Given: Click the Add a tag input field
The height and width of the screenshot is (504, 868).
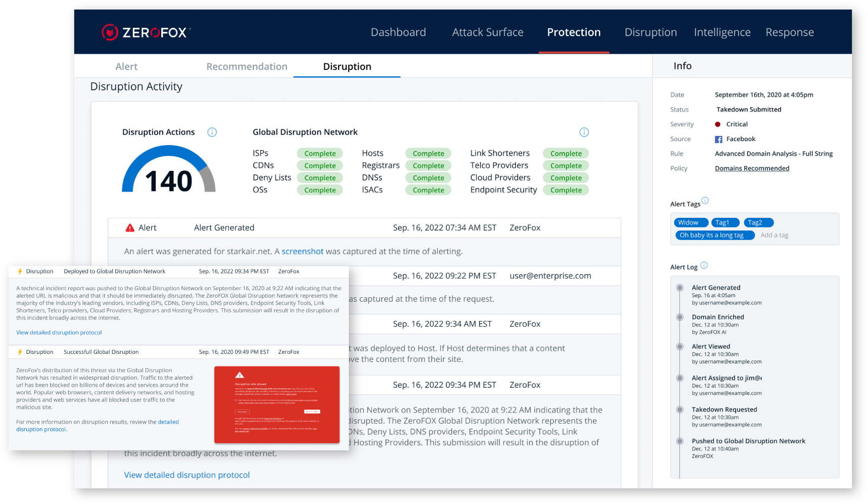Looking at the screenshot, I should [774, 235].
